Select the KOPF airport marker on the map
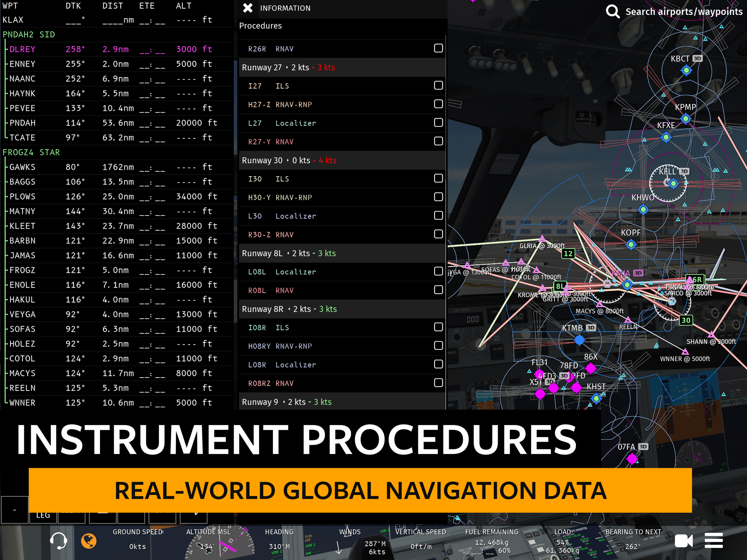Screen dimensions: 747x560 631,244
